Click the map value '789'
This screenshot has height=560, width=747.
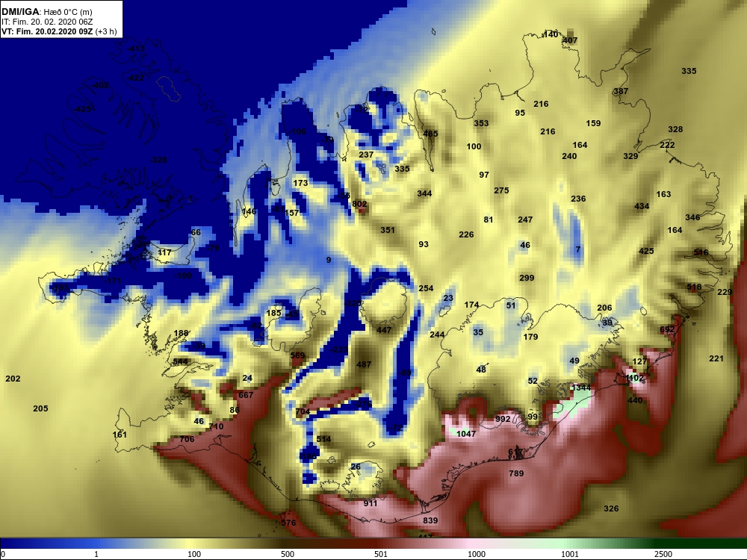(x=516, y=474)
